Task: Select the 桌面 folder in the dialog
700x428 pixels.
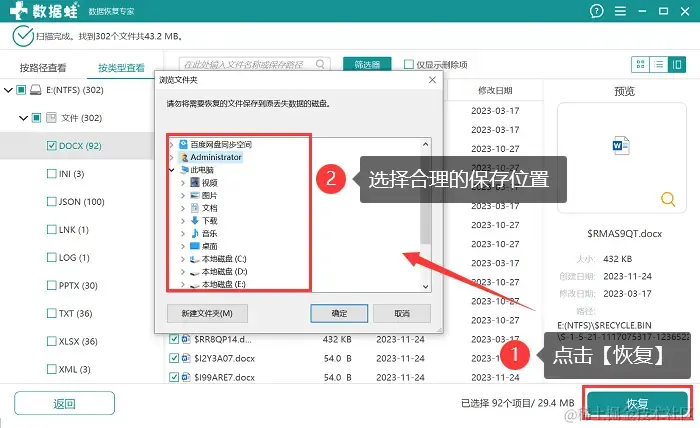Action: coord(204,246)
